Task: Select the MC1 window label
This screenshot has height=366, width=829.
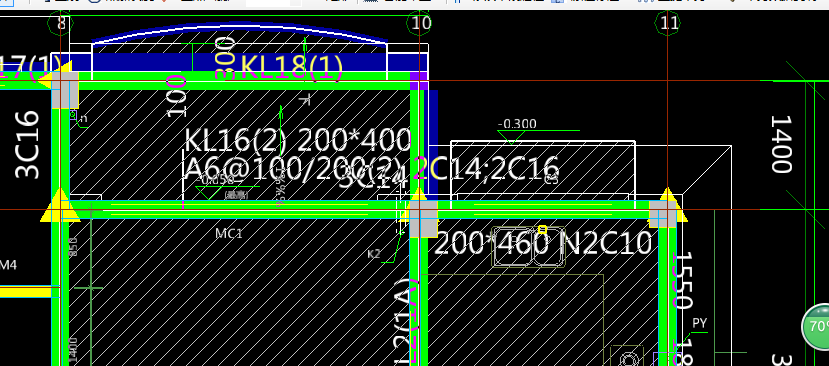Action: click(229, 233)
